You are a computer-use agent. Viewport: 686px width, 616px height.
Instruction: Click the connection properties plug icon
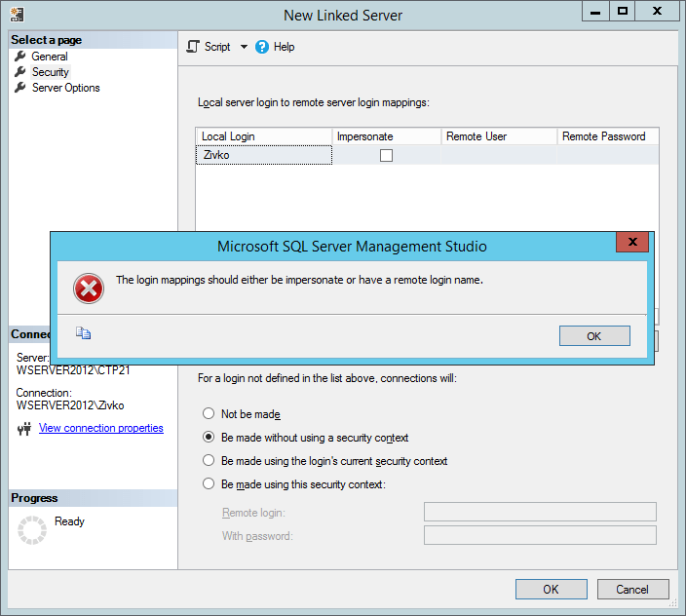[24, 428]
